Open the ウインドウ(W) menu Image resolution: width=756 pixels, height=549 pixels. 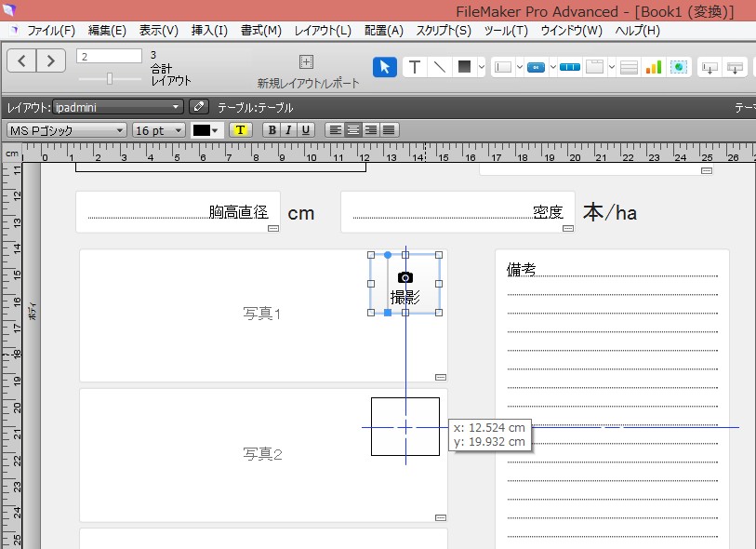pyautogui.click(x=571, y=31)
